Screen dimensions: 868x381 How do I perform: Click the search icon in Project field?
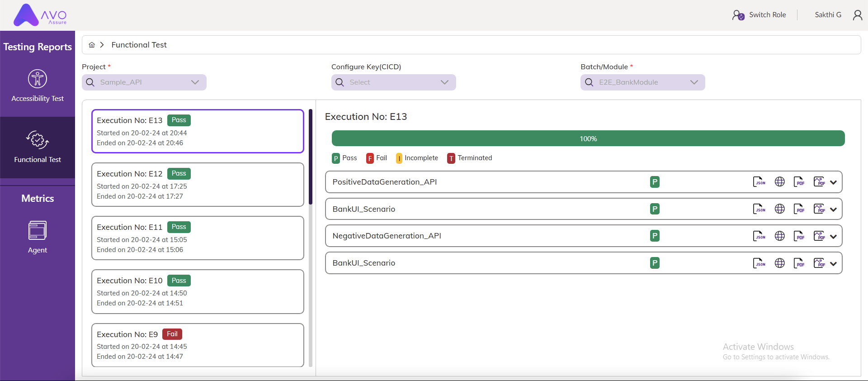point(90,82)
